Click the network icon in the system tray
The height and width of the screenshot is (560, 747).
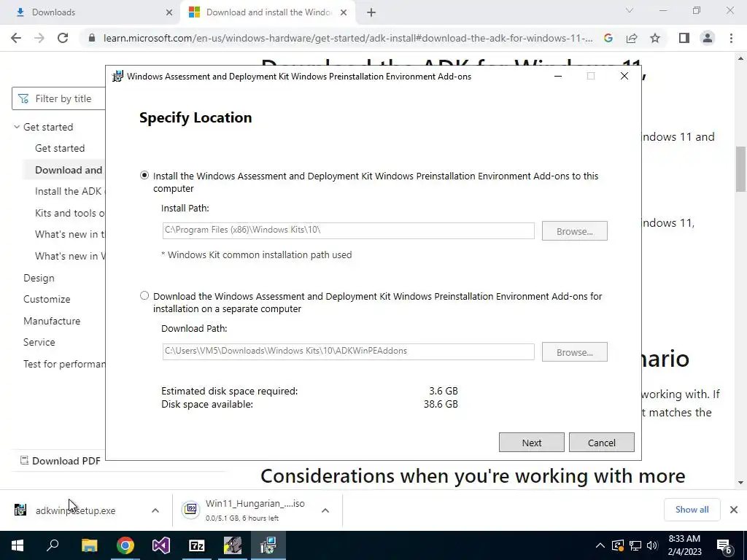(635, 545)
